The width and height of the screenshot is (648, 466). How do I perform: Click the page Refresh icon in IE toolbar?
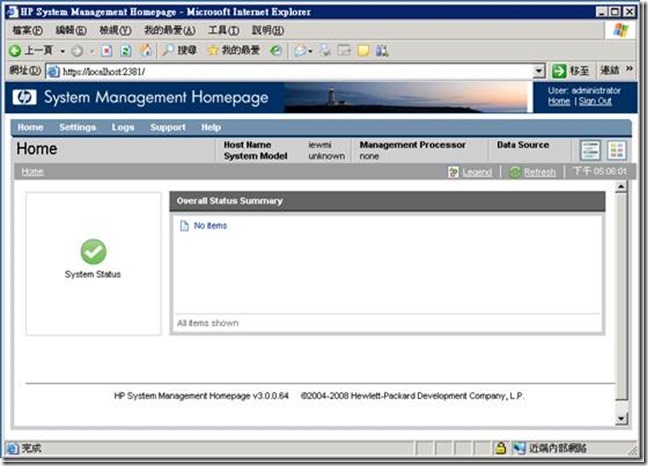tap(126, 51)
